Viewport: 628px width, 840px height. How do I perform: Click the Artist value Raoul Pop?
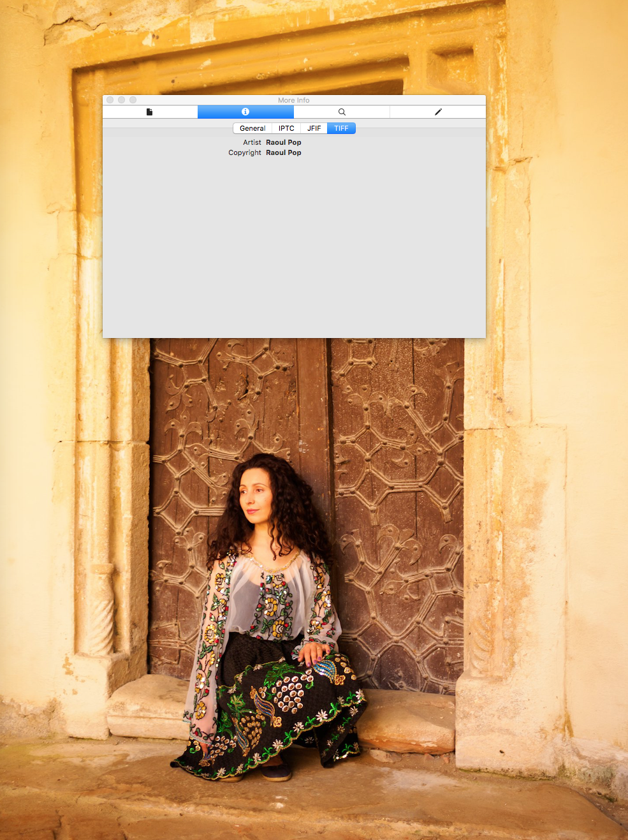[x=283, y=143]
